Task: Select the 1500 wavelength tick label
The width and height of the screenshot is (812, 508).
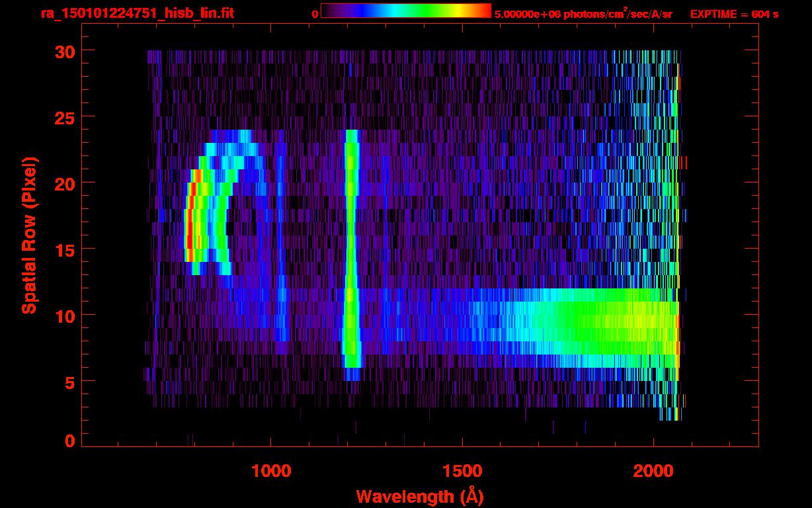Action: (x=462, y=471)
